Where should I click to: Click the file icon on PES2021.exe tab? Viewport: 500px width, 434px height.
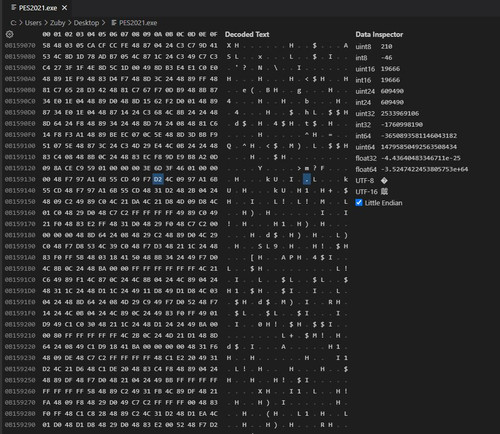(x=14, y=7)
